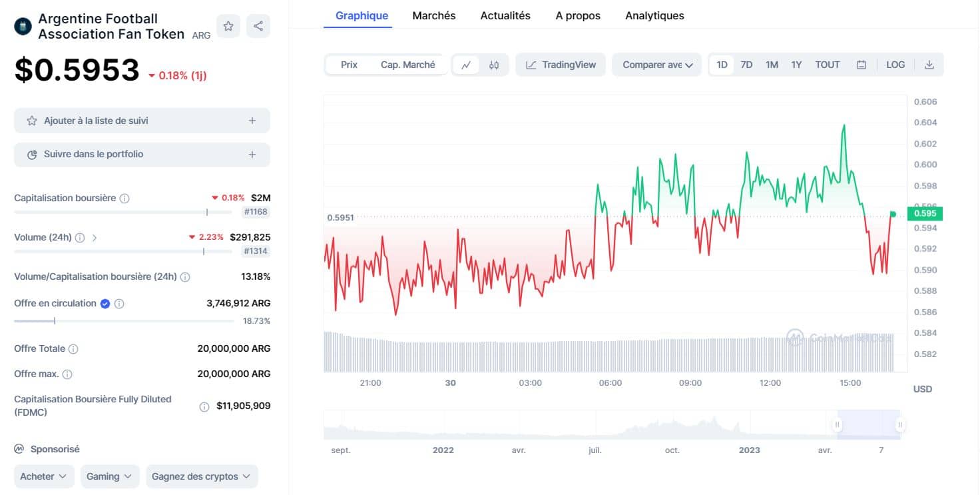The image size is (980, 495).
Task: Toggle the Prix chart mode
Action: 349,65
